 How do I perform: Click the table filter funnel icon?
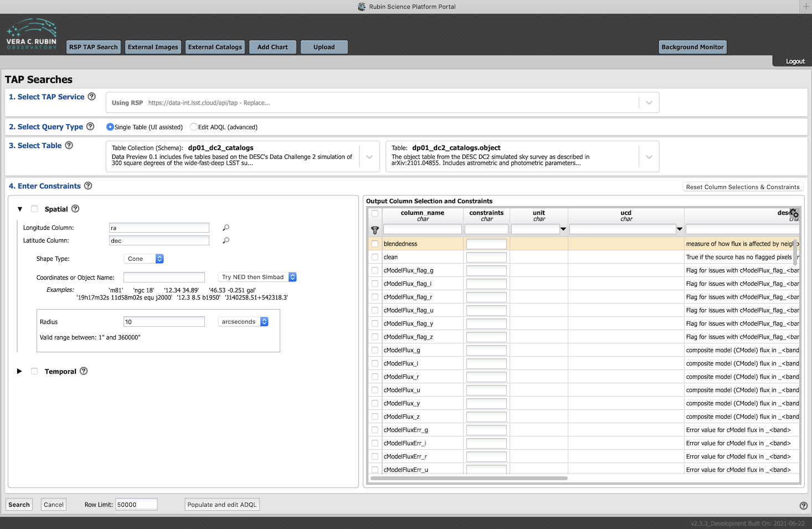pyautogui.click(x=375, y=230)
